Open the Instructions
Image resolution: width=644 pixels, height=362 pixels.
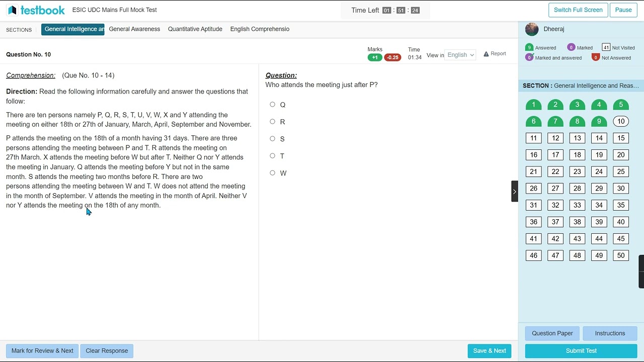[x=610, y=333]
